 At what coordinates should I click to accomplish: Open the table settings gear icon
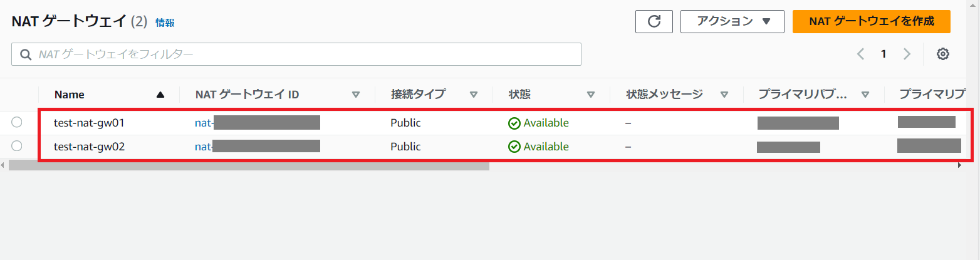pyautogui.click(x=942, y=54)
